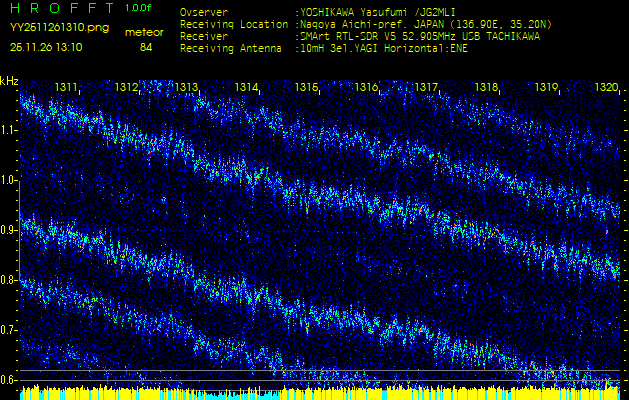This screenshot has height=400, width=629.
Task: Click the 1320 time marker
Action: click(x=606, y=88)
